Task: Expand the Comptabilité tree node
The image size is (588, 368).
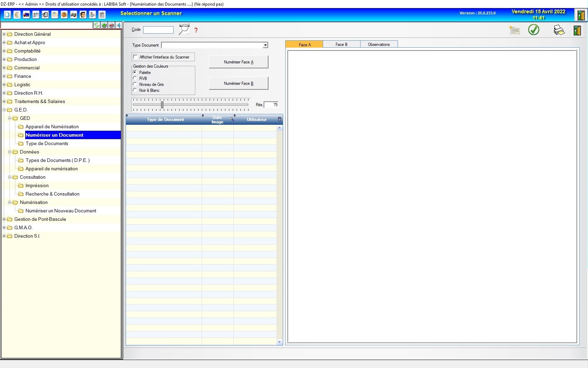Action: (4, 51)
